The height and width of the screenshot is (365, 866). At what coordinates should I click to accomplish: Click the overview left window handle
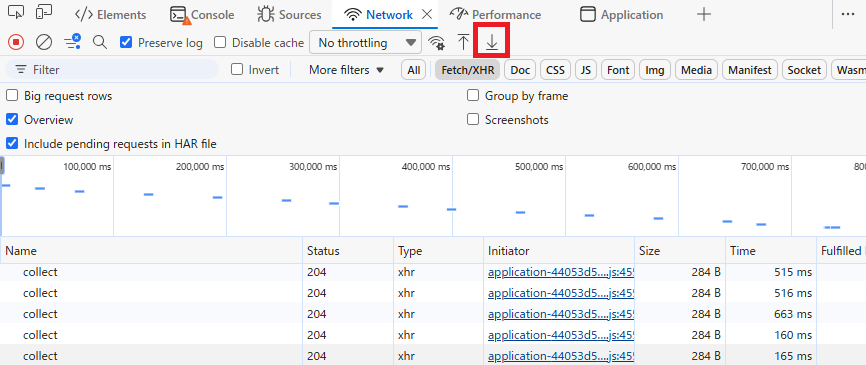coord(2,165)
